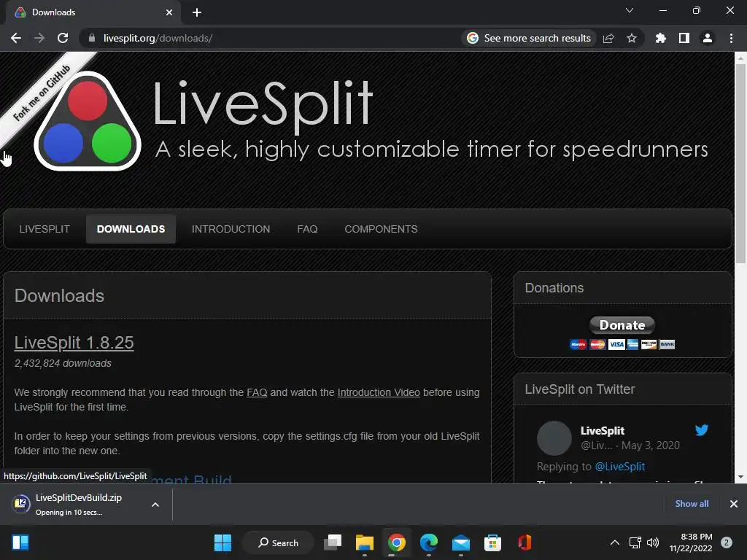Image resolution: width=747 pixels, height=560 pixels.
Task: Reload the LiveSplit downloads page
Action: point(63,38)
